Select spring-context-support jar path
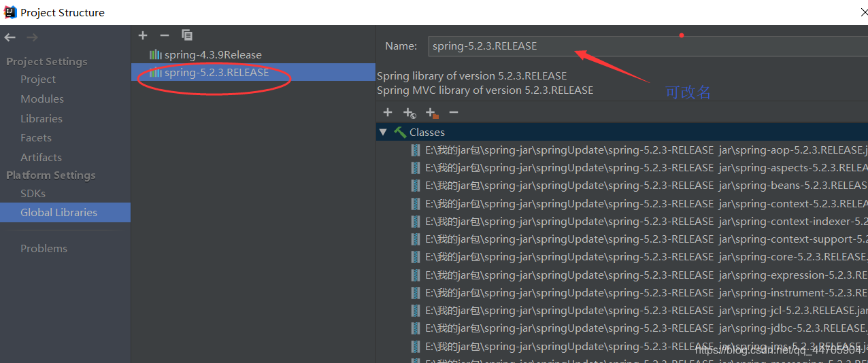Image resolution: width=868 pixels, height=363 pixels. [x=646, y=239]
